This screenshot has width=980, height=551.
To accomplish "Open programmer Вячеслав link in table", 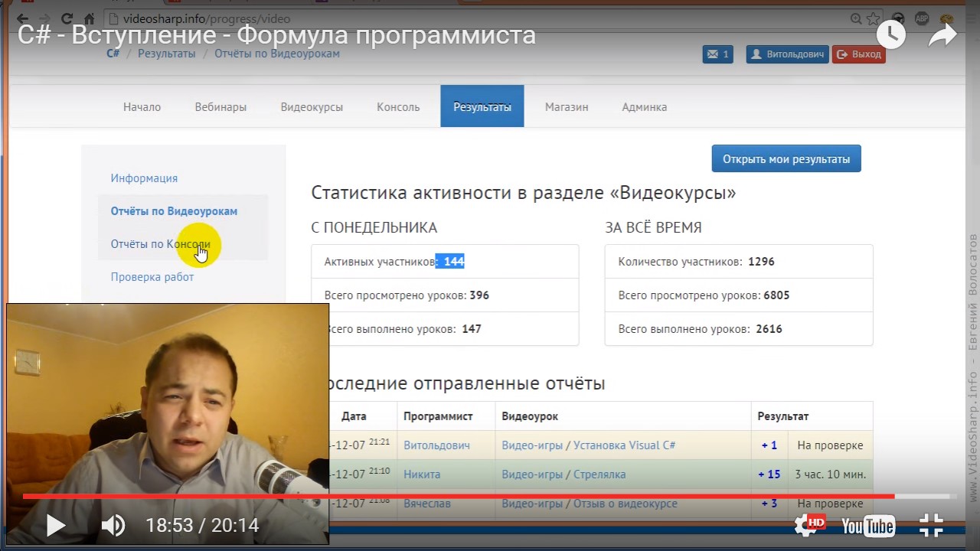I will [426, 503].
